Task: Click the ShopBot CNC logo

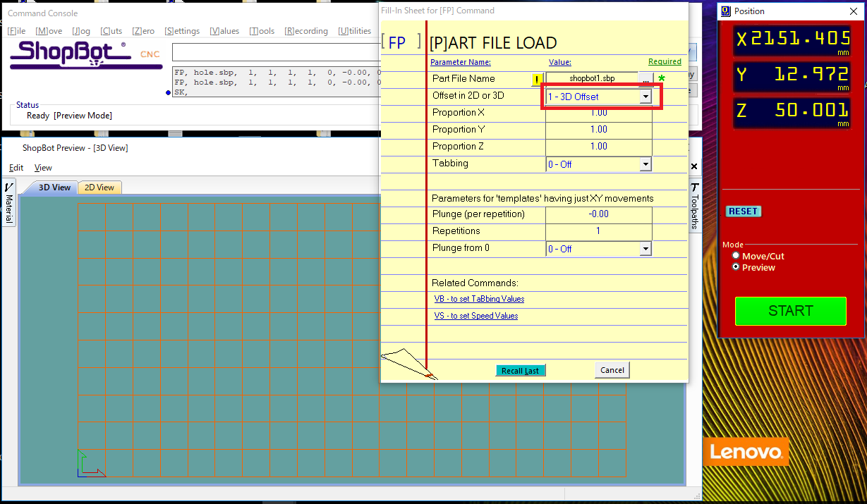Action: 85,54
